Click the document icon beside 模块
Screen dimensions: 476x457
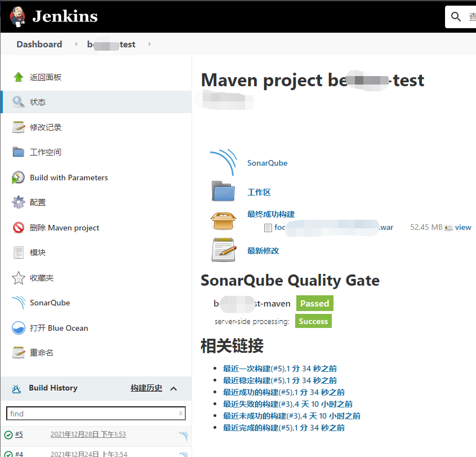19,252
